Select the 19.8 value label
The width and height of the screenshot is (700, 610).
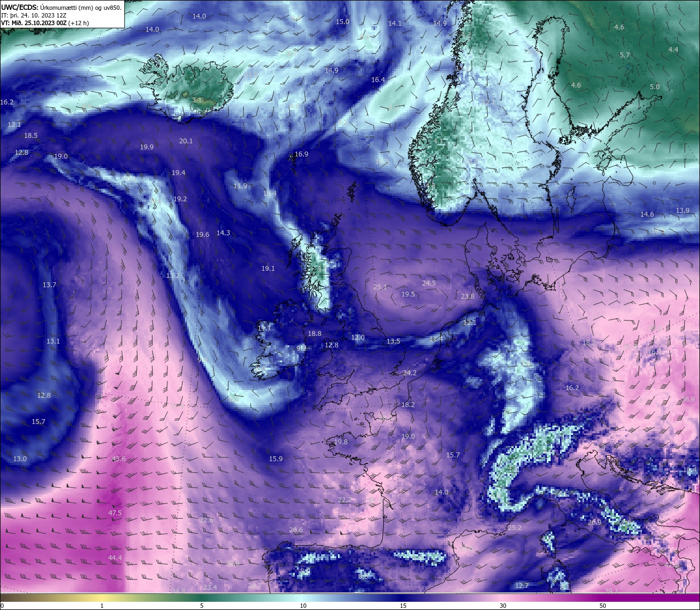[x=341, y=442]
